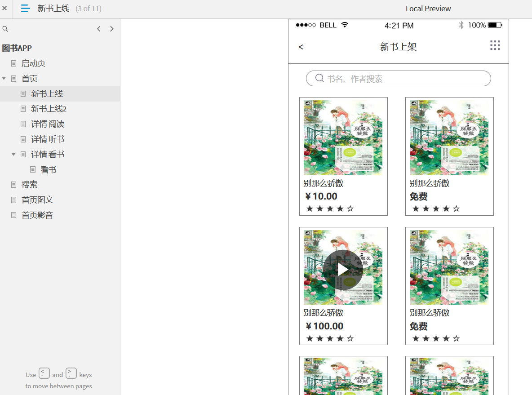Go to previous page with the left chevron
Screen dimensions: 532x395
tap(99, 29)
